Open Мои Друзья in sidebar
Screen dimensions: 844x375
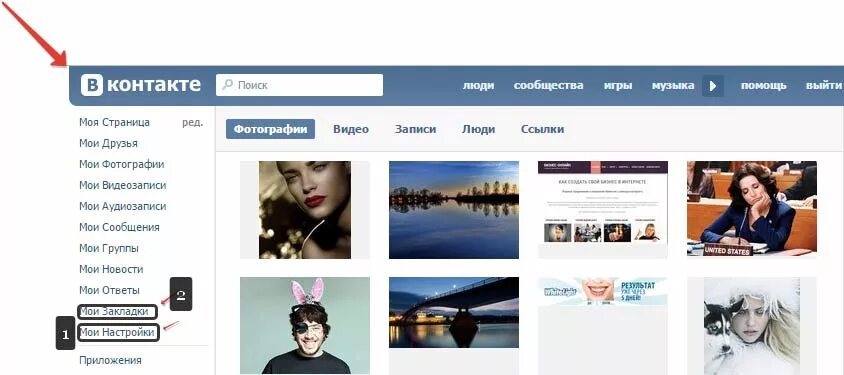point(108,143)
